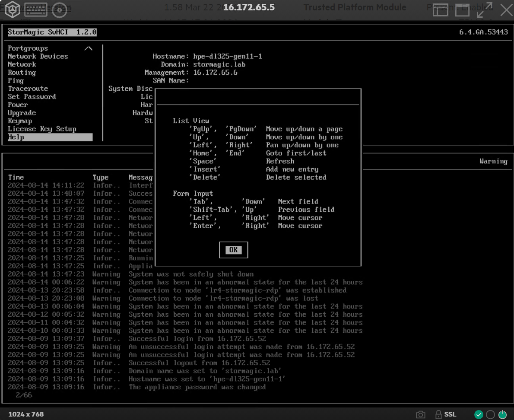Select log entry 'System was not safely shut down'
The image size is (514, 420).
pos(185,274)
